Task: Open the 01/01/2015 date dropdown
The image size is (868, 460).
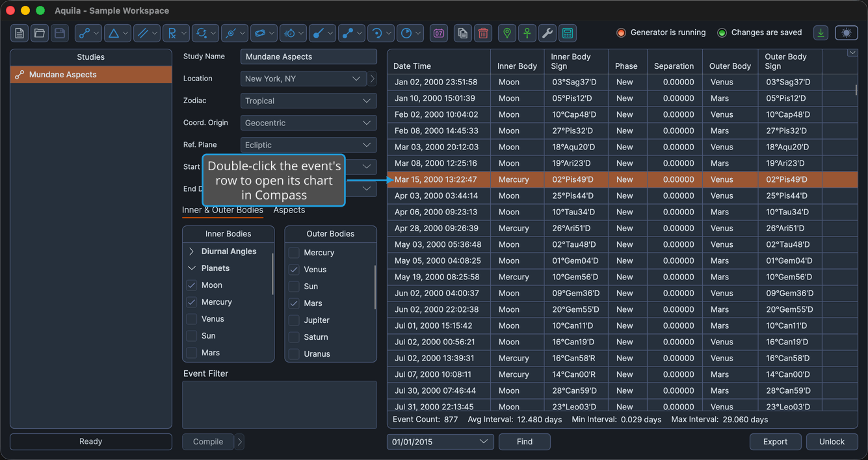Action: (x=440, y=442)
